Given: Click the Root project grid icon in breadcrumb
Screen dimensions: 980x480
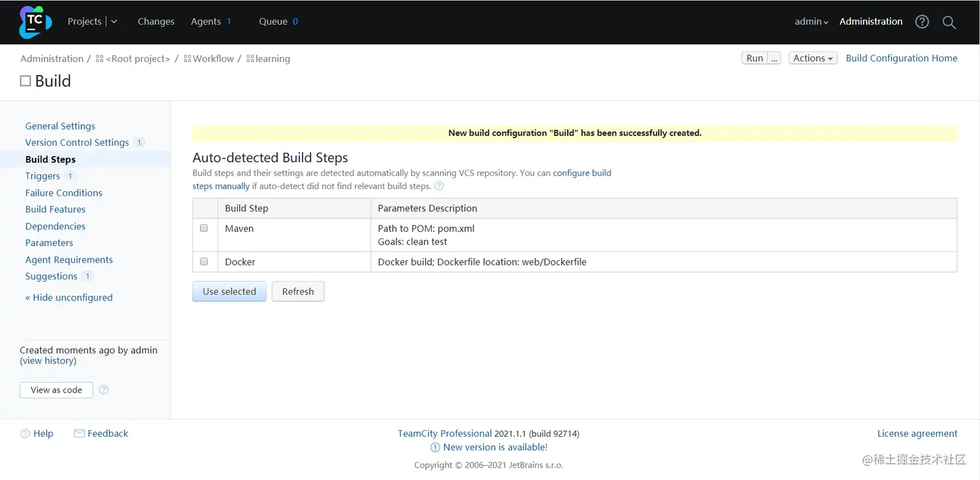Looking at the screenshot, I should click(x=99, y=59).
